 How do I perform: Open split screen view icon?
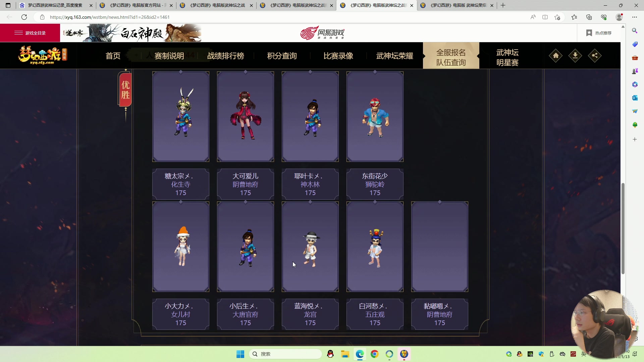pyautogui.click(x=545, y=17)
